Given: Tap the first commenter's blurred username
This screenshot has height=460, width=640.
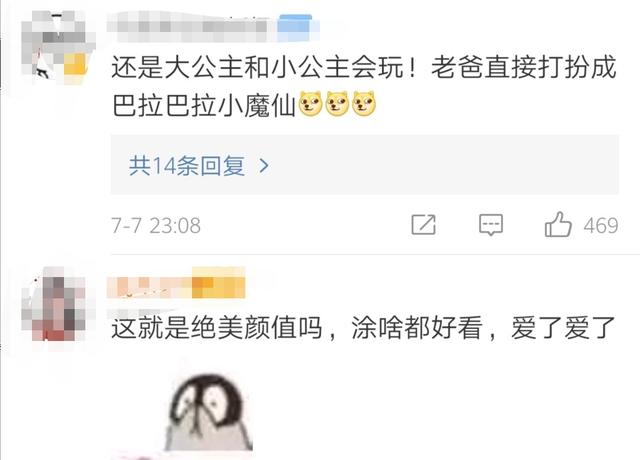Looking at the screenshot, I should point(189,26).
